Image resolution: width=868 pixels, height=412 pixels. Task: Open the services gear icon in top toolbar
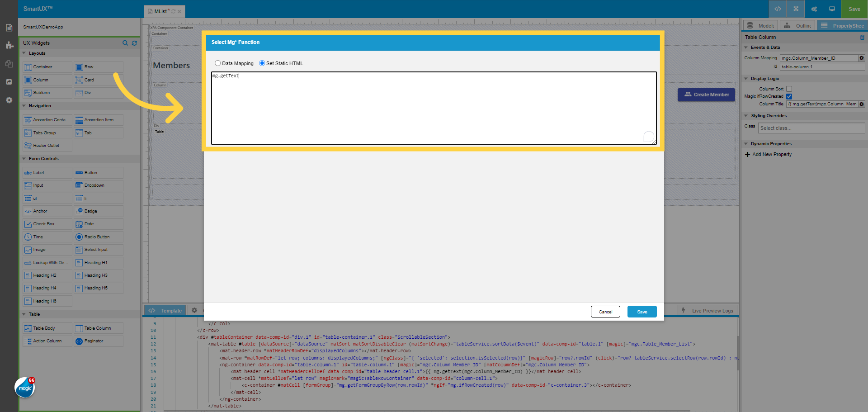814,9
